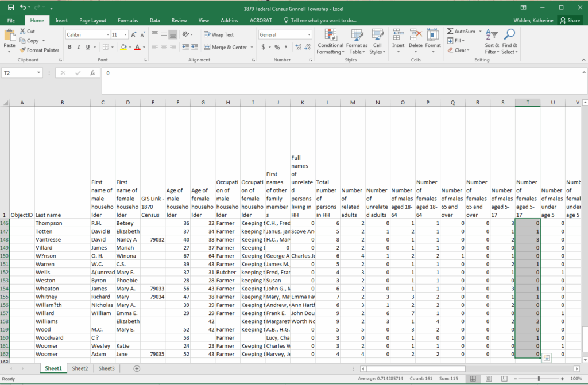
Task: Toggle center horizontal text alignment
Action: 164,47
